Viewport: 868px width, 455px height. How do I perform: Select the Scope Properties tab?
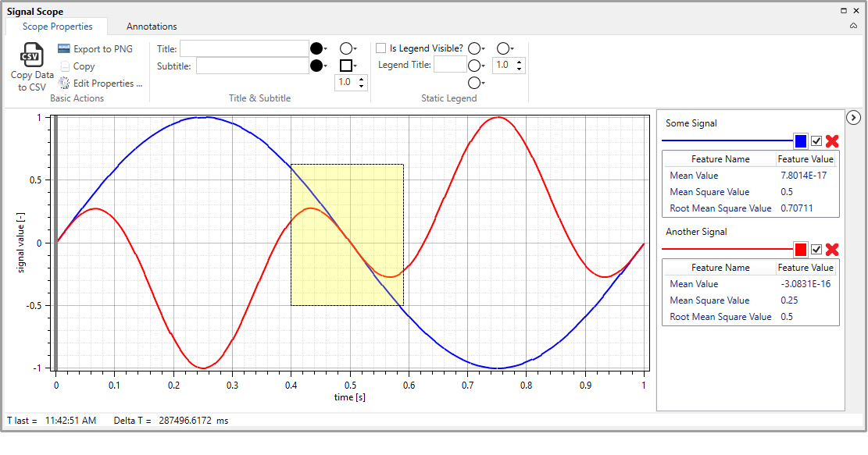point(57,27)
